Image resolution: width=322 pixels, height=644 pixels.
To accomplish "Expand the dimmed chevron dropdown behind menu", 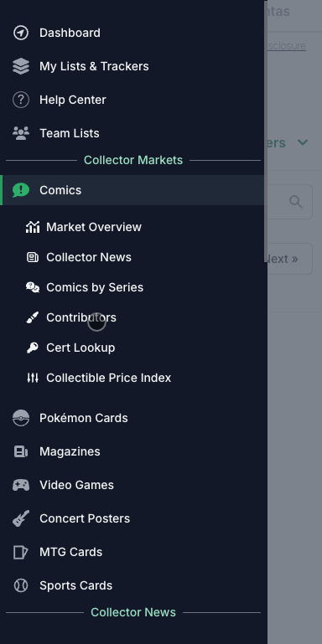I will click(303, 142).
